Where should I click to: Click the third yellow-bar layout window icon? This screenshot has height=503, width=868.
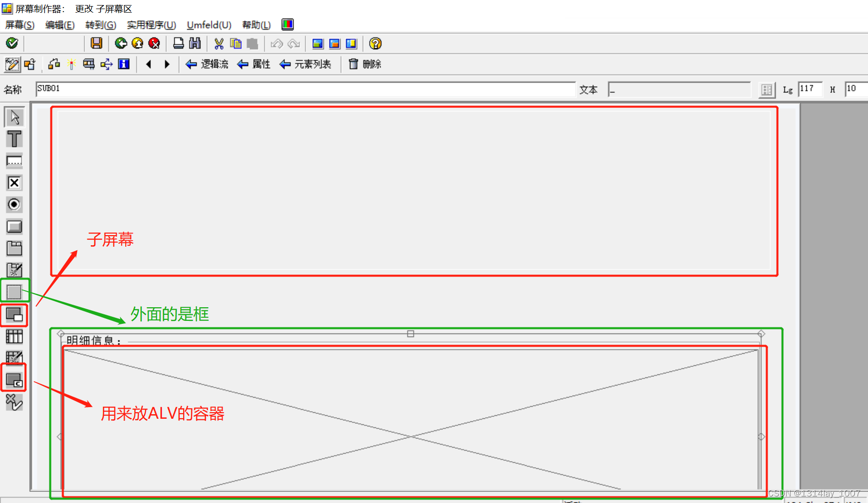[351, 43]
